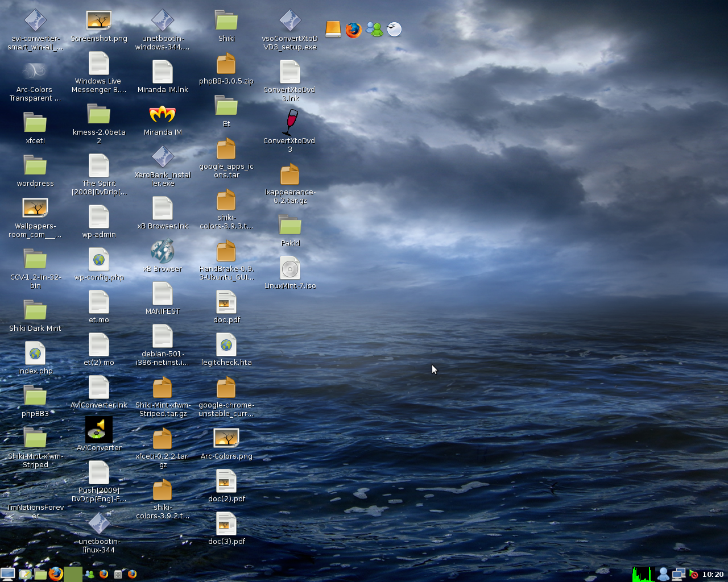The width and height of the screenshot is (728, 582).
Task: Open the index.php file
Action: tap(35, 353)
